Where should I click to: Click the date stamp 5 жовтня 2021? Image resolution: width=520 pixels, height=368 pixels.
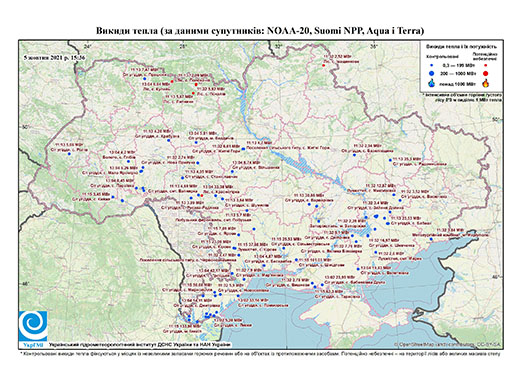54,57
